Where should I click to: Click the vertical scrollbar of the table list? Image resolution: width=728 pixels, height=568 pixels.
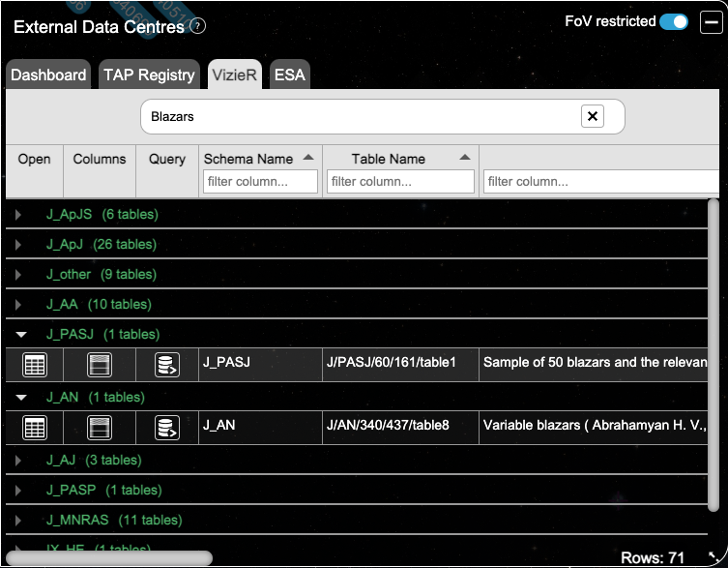(713, 355)
